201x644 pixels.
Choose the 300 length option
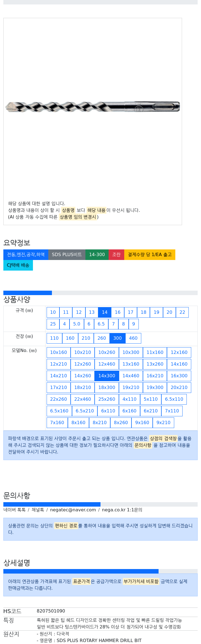pyautogui.click(x=118, y=338)
